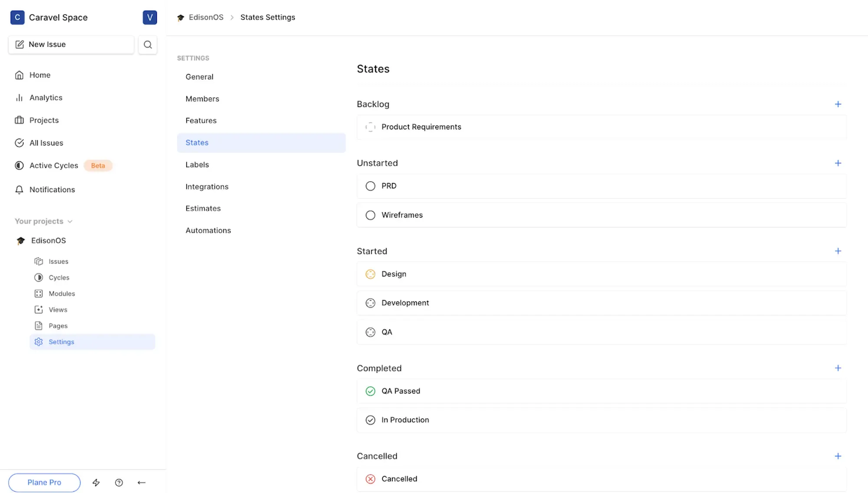Click the lightning bolt shortcuts icon
The height and width of the screenshot is (493, 868).
tap(96, 483)
